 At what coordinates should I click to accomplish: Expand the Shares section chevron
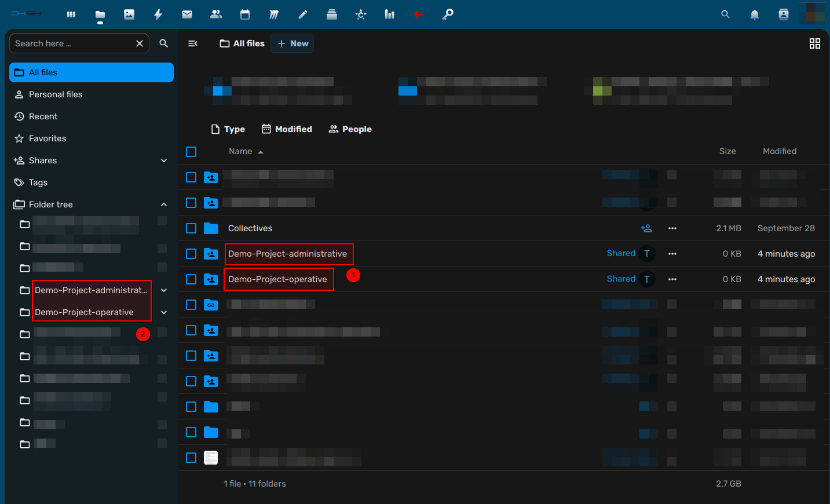(164, 160)
